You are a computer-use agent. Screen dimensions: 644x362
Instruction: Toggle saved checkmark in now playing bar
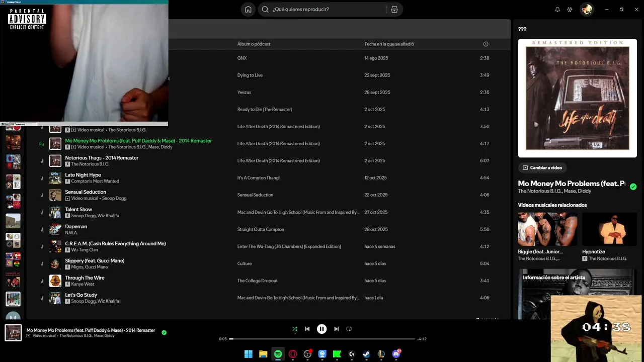[x=164, y=332]
